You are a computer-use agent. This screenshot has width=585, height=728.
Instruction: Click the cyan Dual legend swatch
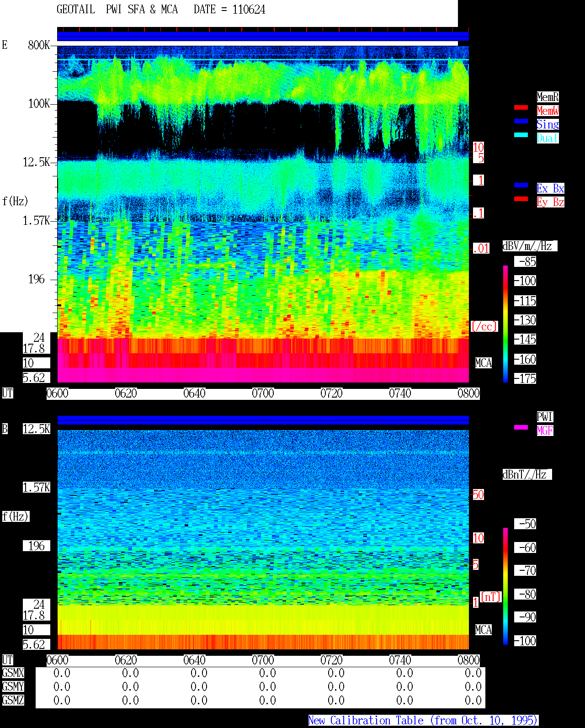(521, 135)
